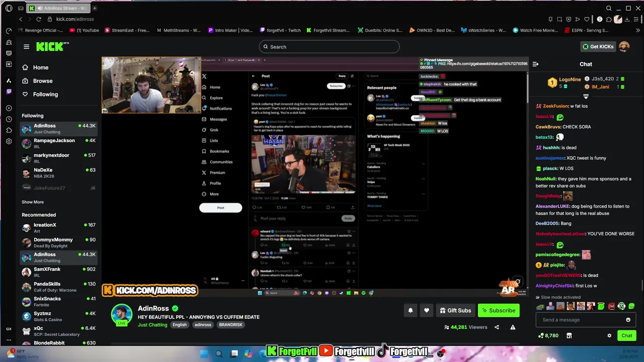
Task: Open YouTube bookmark
Action: [x=84, y=30]
